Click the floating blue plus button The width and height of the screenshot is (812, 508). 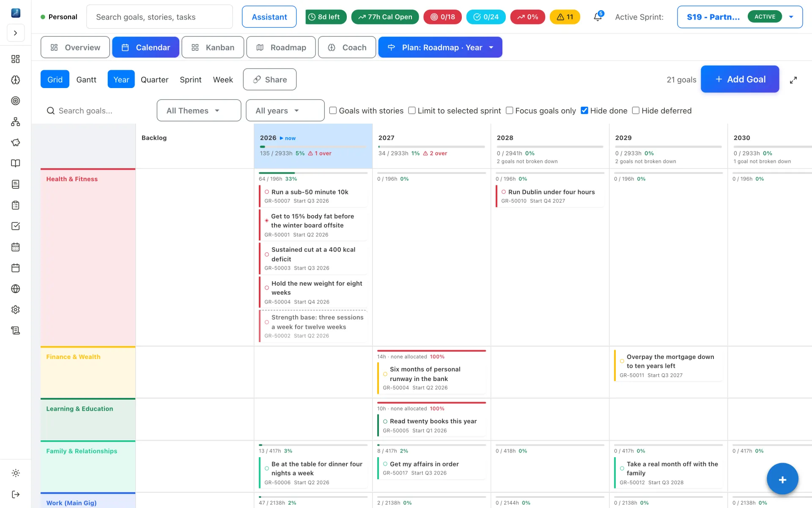pos(782,479)
